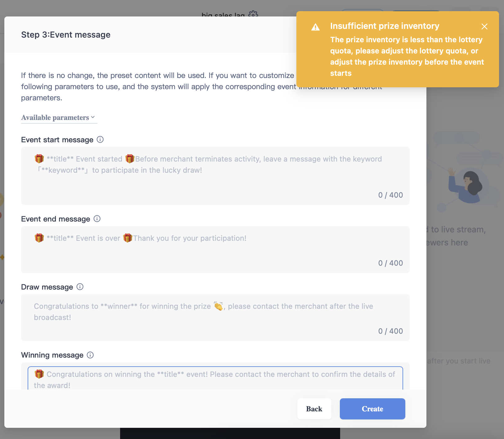The image size is (504, 439).
Task: Click the Insufficient prize inventory alert title
Action: click(385, 26)
